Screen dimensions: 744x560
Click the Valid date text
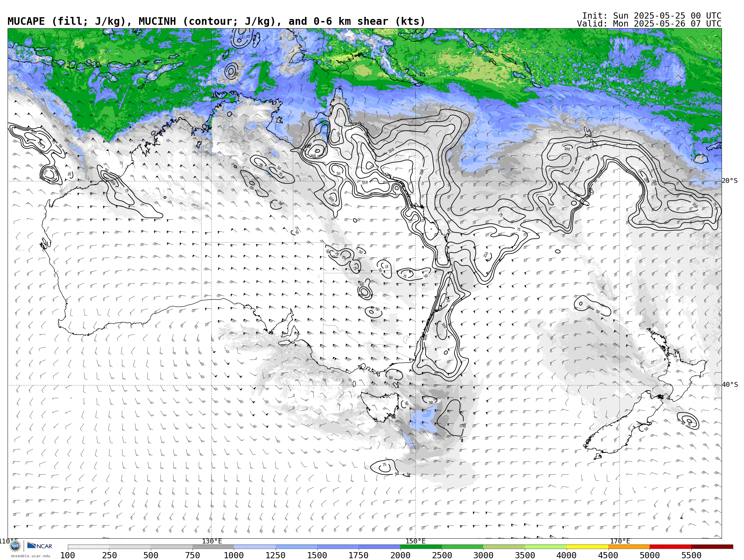(649, 24)
